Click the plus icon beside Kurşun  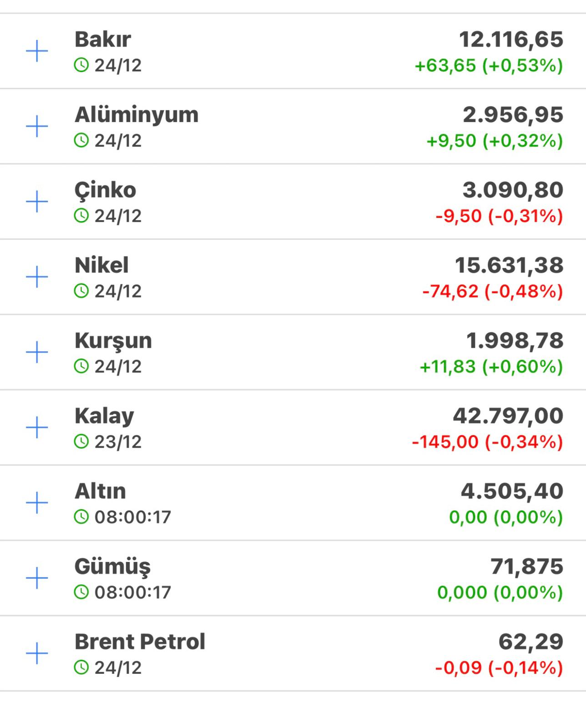pyautogui.click(x=37, y=352)
